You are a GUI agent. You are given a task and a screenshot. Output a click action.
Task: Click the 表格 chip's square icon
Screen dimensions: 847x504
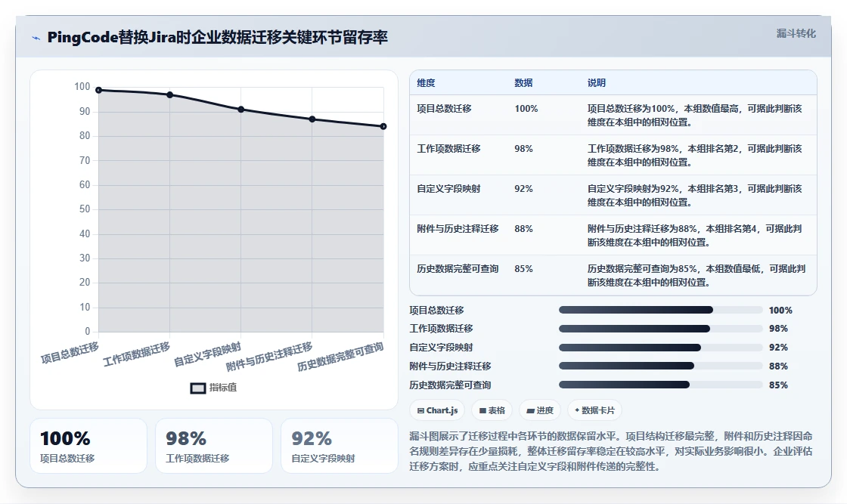[x=482, y=410]
